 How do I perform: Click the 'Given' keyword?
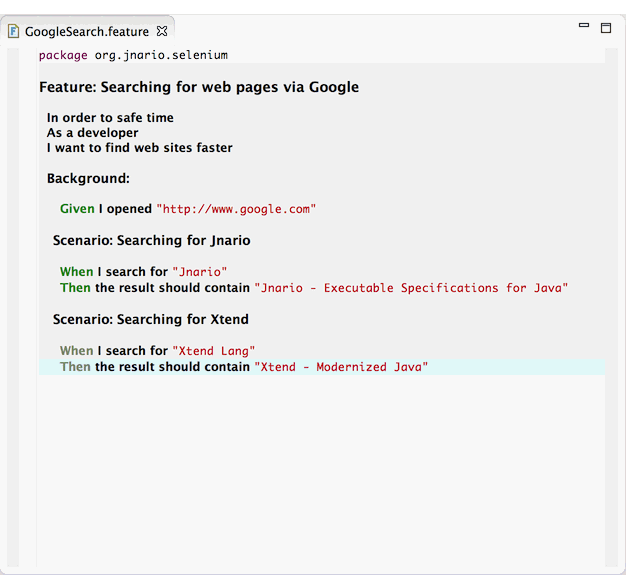tap(77, 208)
